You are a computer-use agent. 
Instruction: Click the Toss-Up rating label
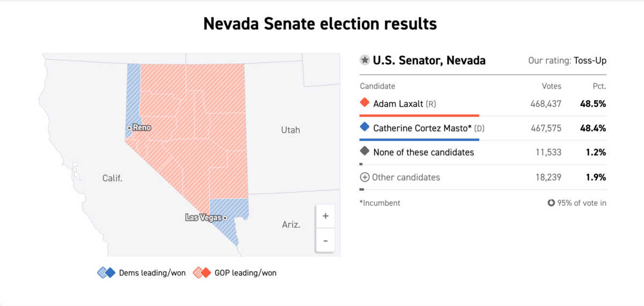click(x=590, y=61)
